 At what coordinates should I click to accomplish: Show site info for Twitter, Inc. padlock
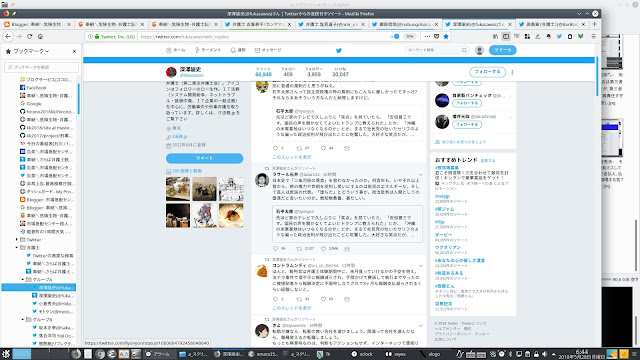97,36
